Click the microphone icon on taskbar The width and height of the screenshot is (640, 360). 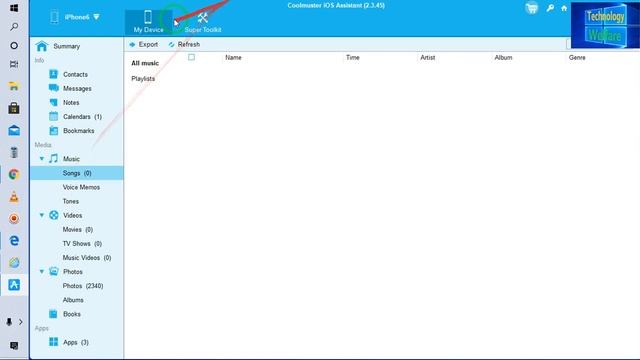(9, 322)
